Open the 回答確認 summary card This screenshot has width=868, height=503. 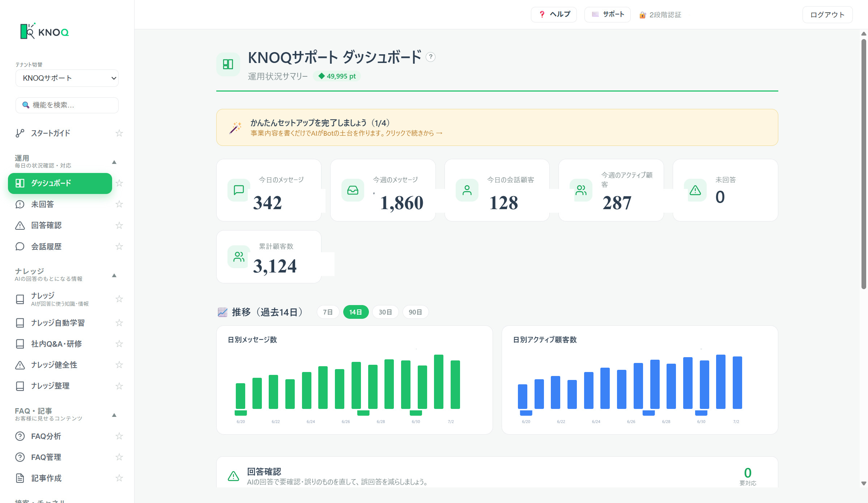point(497,473)
